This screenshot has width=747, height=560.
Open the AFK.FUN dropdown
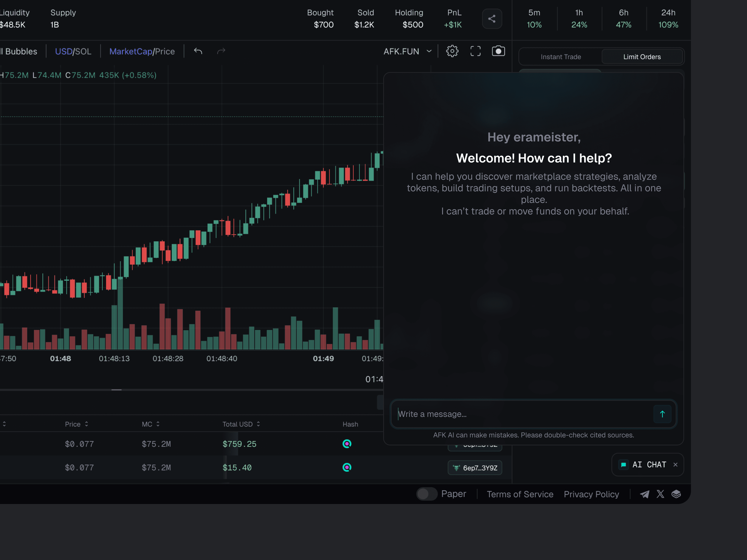(408, 51)
